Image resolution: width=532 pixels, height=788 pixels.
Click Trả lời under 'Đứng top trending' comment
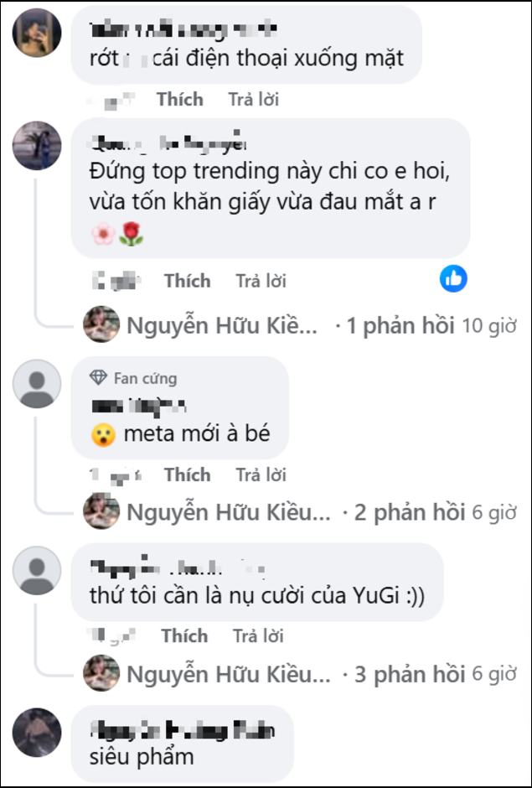261,281
